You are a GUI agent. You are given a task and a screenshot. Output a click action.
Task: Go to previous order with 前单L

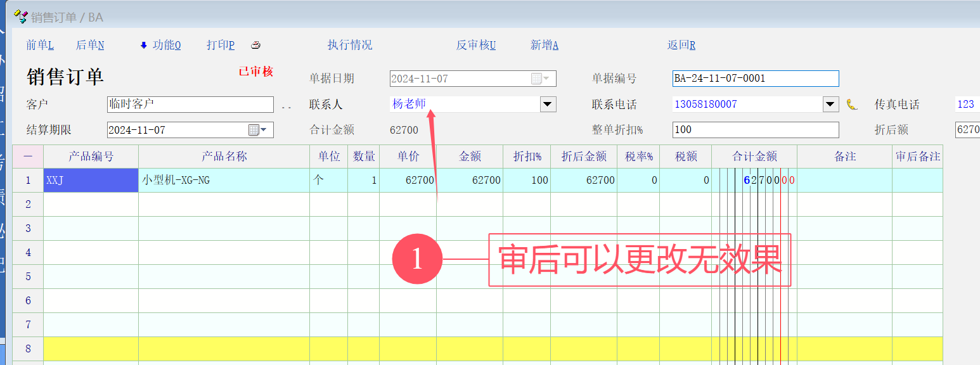tap(40, 45)
